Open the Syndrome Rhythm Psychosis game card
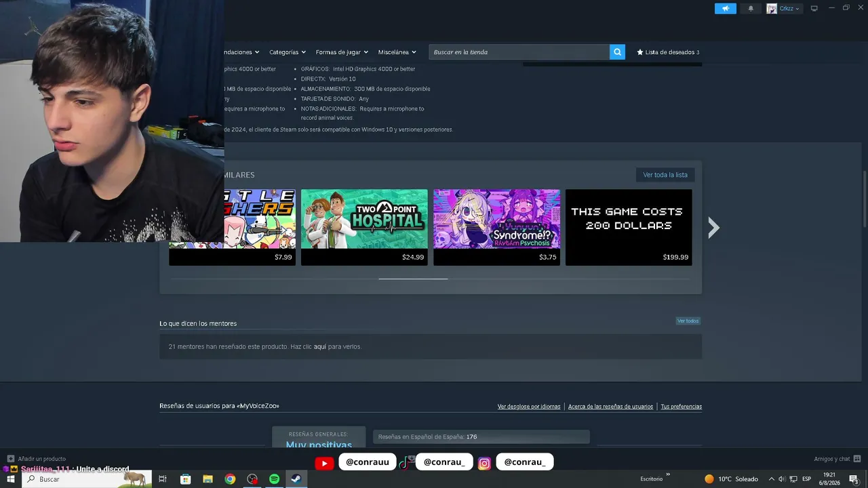Image resolution: width=868 pixels, height=488 pixels. [x=496, y=227]
